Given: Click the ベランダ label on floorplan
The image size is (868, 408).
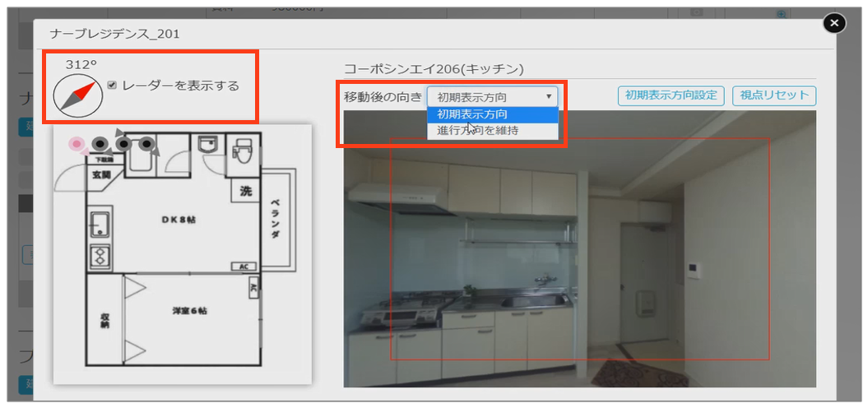Looking at the screenshot, I should (275, 219).
